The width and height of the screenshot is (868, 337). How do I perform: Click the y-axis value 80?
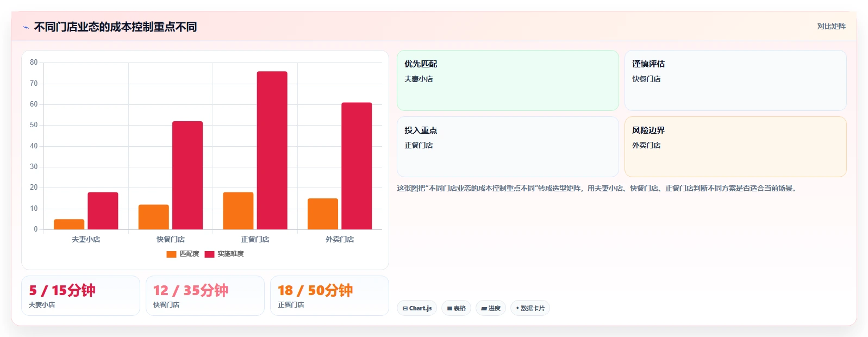[34, 63]
